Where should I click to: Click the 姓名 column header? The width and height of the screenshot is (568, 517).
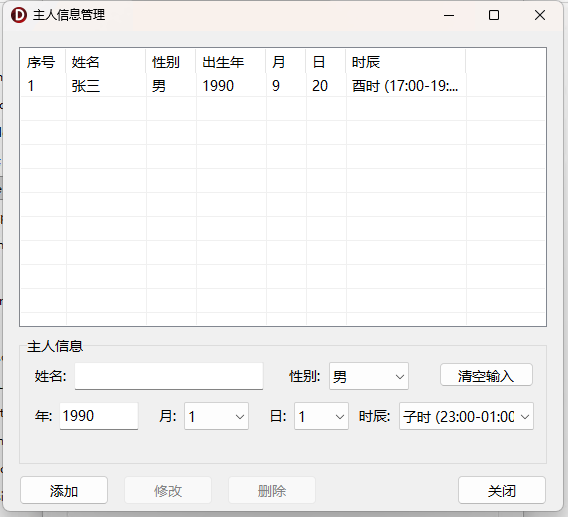coord(106,62)
